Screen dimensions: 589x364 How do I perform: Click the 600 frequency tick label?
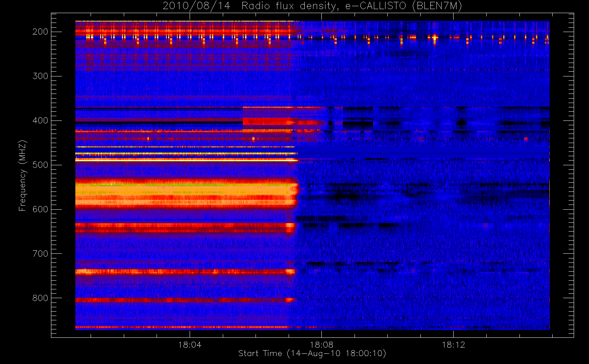pyautogui.click(x=40, y=209)
